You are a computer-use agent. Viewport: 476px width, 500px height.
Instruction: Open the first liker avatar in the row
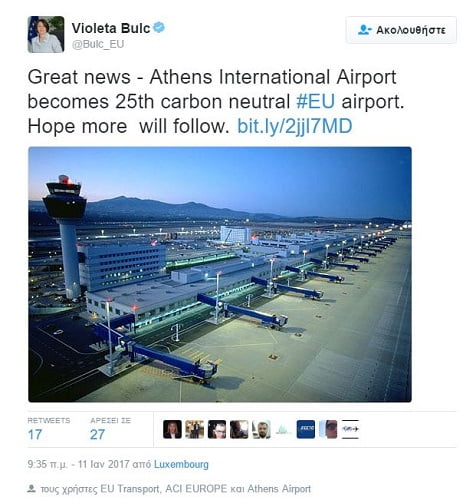tap(172, 429)
